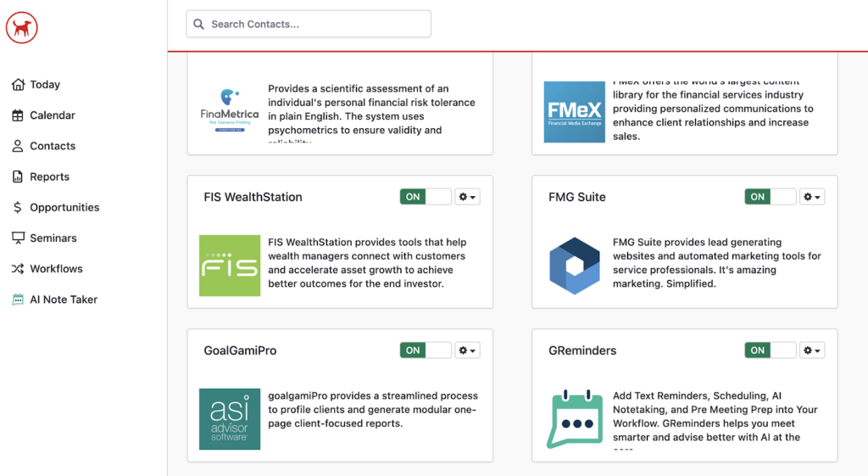Go to Opportunities in the sidebar

(x=64, y=207)
